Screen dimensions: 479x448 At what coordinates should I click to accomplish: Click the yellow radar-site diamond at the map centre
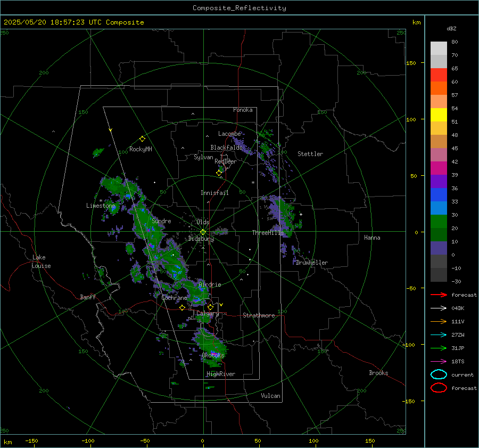click(x=203, y=232)
